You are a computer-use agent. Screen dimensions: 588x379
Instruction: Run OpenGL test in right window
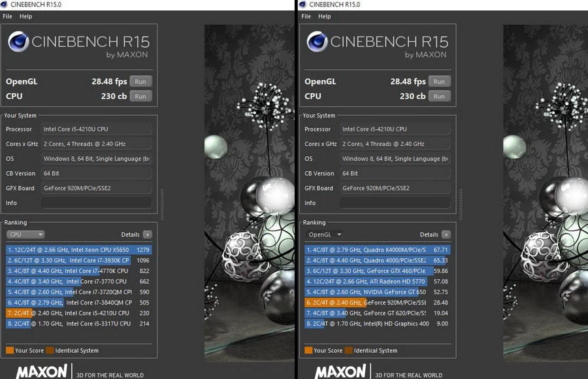440,82
